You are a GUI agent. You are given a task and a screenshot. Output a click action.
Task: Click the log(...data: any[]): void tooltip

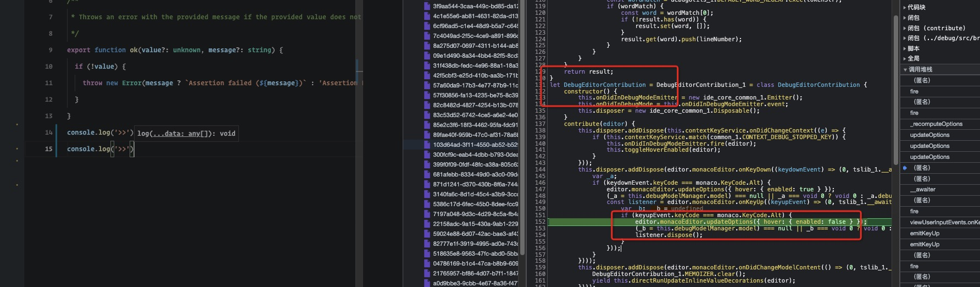(186, 134)
